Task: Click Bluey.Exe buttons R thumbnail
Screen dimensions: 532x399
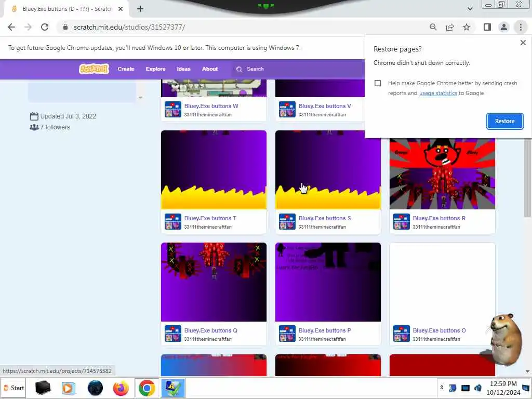Action: coord(442,174)
